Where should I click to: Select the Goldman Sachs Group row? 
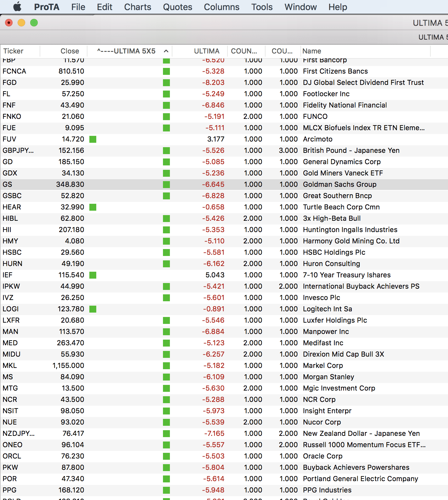(224, 185)
